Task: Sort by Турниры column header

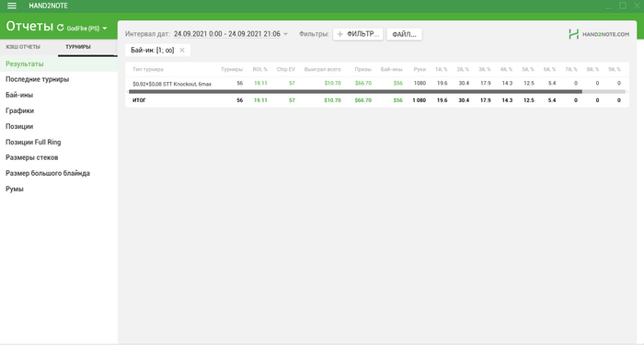Action: click(232, 69)
